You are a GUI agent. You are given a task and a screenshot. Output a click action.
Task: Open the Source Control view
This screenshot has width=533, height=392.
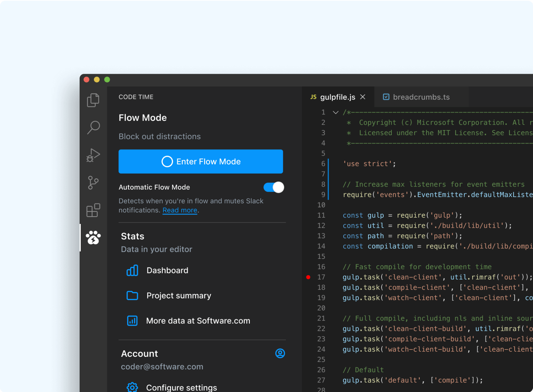point(93,183)
